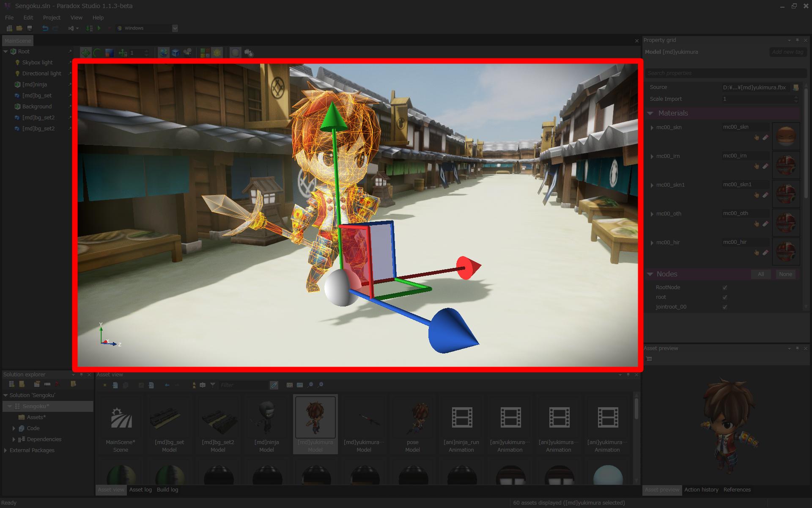This screenshot has height=508, width=812.
Task: Click the None button in Nodes section
Action: pos(785,274)
